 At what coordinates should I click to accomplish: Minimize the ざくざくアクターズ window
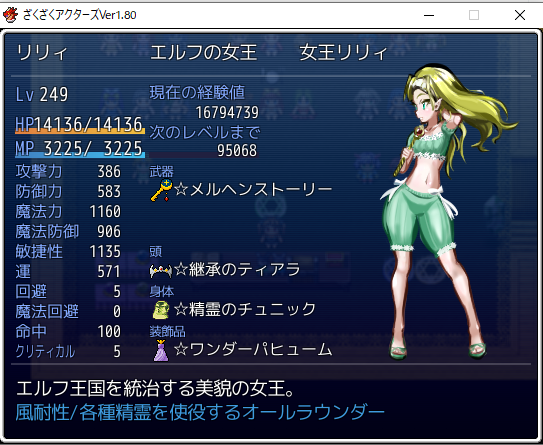[429, 15]
